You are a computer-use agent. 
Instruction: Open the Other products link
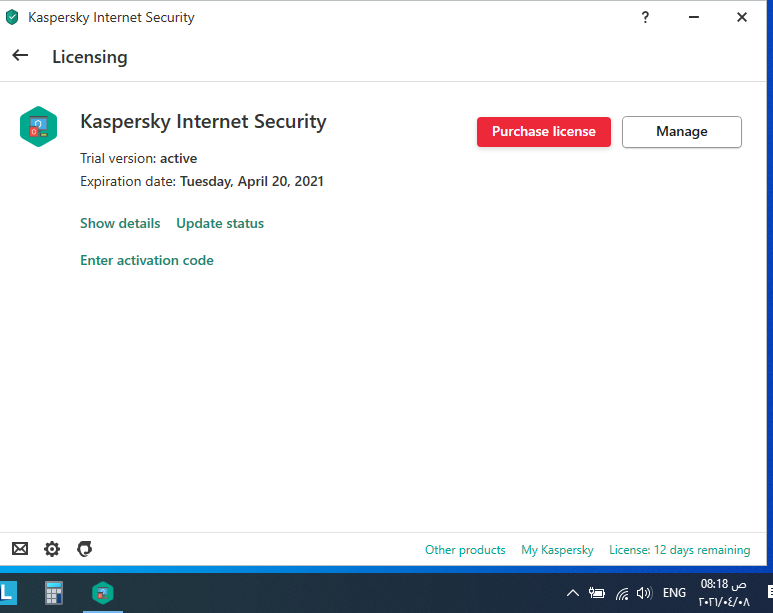(x=465, y=550)
